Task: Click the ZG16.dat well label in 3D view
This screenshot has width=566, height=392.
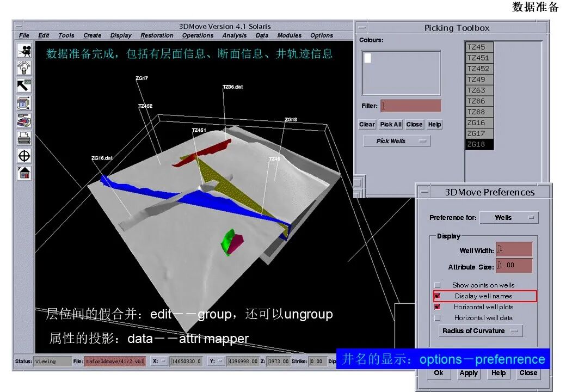Action: (102, 158)
